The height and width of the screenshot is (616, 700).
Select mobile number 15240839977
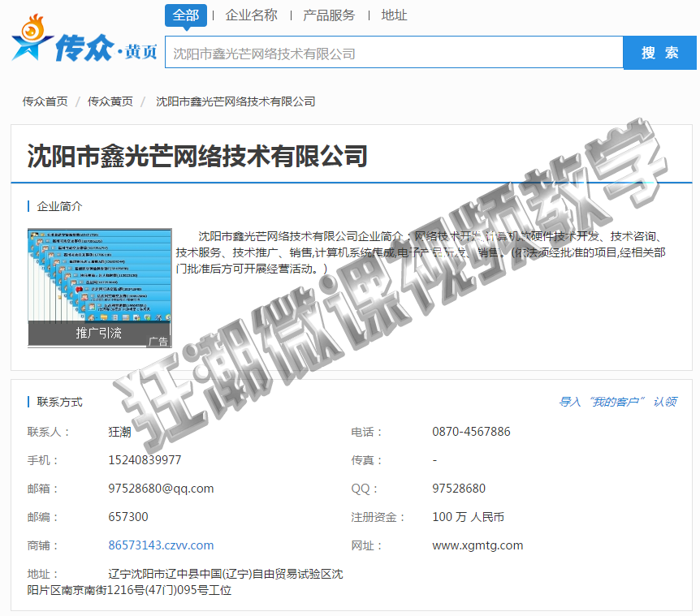pyautogui.click(x=145, y=460)
